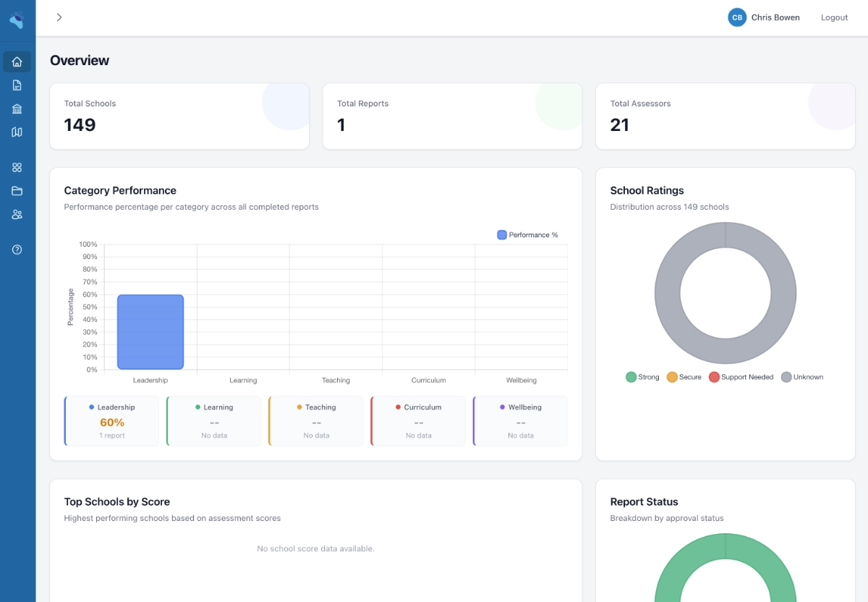Click the Teaching x-axis label
This screenshot has width=868, height=602.
336,381
